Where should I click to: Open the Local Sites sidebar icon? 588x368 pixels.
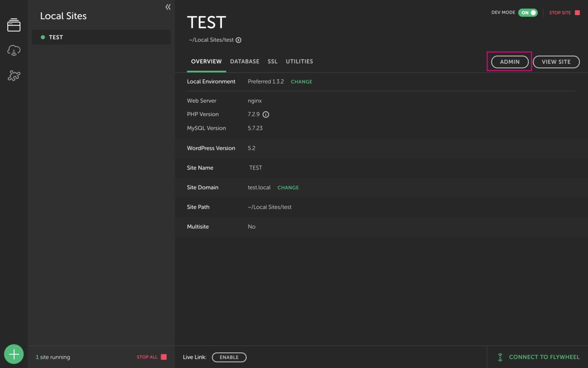pos(14,25)
